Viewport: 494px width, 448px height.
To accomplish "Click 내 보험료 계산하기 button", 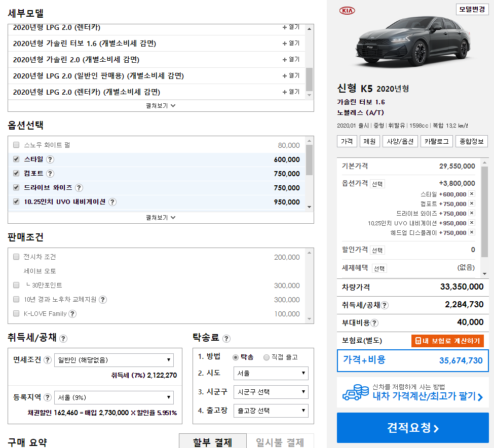I will (447, 341).
